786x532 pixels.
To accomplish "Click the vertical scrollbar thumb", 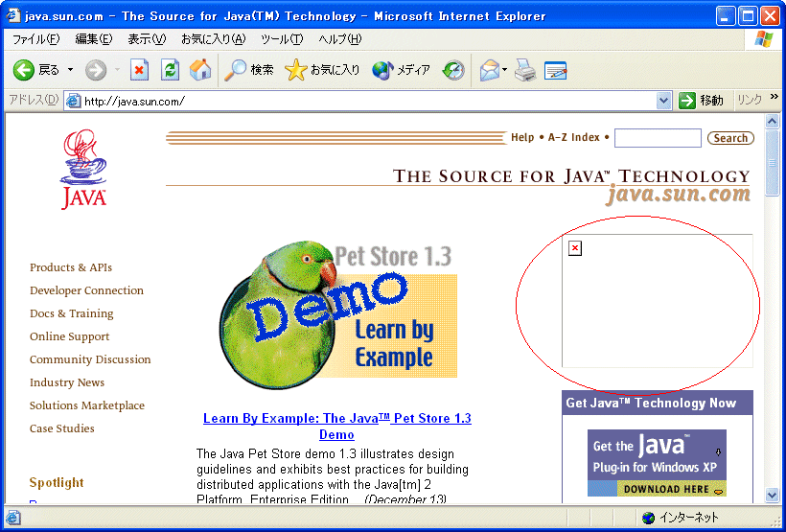I will coord(772,163).
